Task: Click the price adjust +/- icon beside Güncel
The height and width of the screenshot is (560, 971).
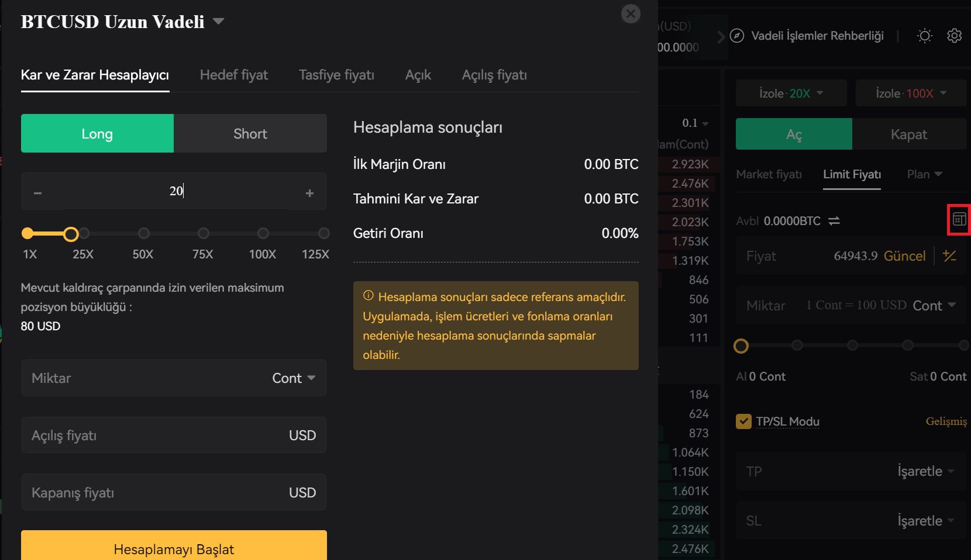Action: pyautogui.click(x=950, y=255)
